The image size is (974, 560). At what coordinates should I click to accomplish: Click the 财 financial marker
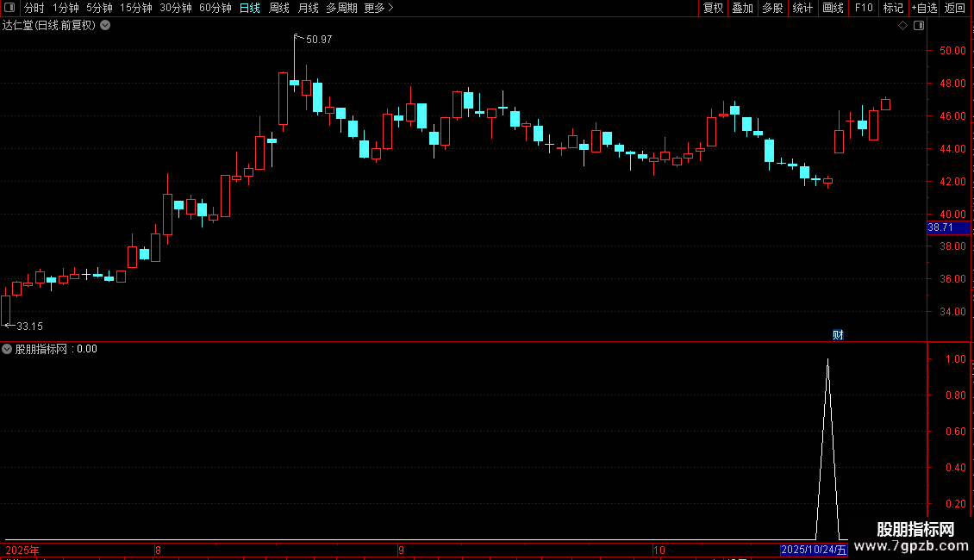(838, 335)
